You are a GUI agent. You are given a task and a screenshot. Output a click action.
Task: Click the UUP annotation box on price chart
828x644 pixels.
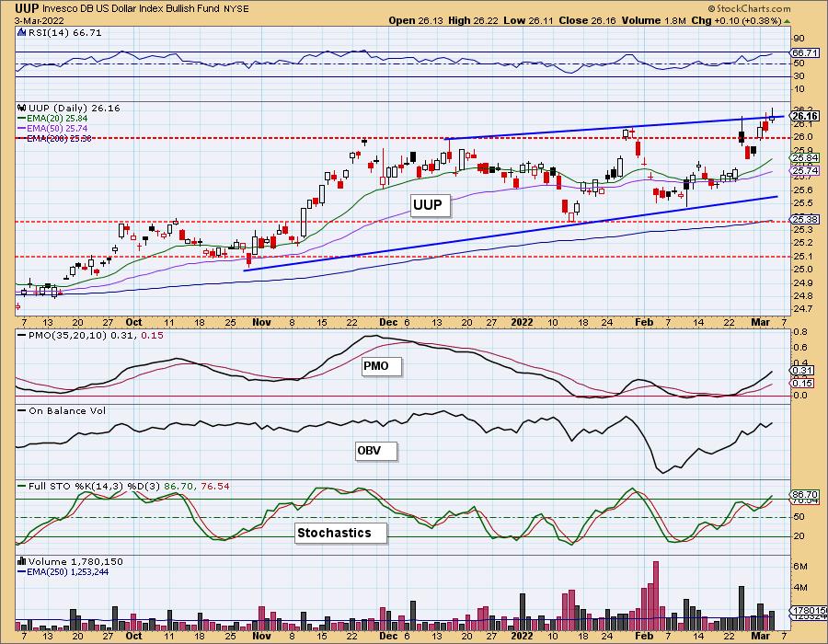[x=430, y=205]
